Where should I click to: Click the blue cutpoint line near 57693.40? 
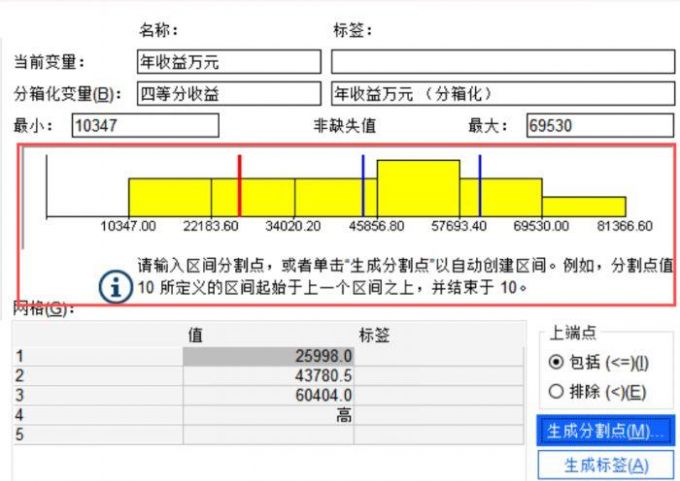point(480,186)
